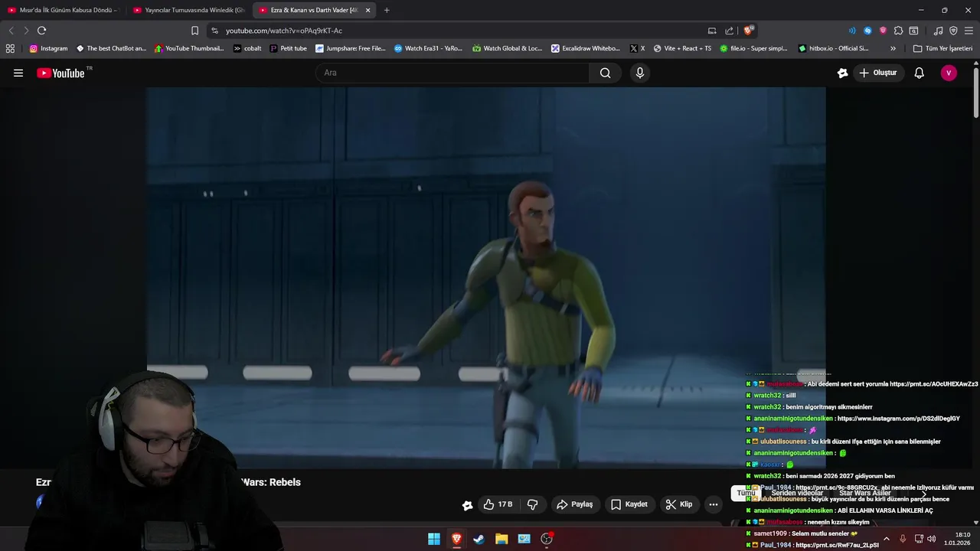
Task: Click the Klip clip button
Action: tap(679, 504)
